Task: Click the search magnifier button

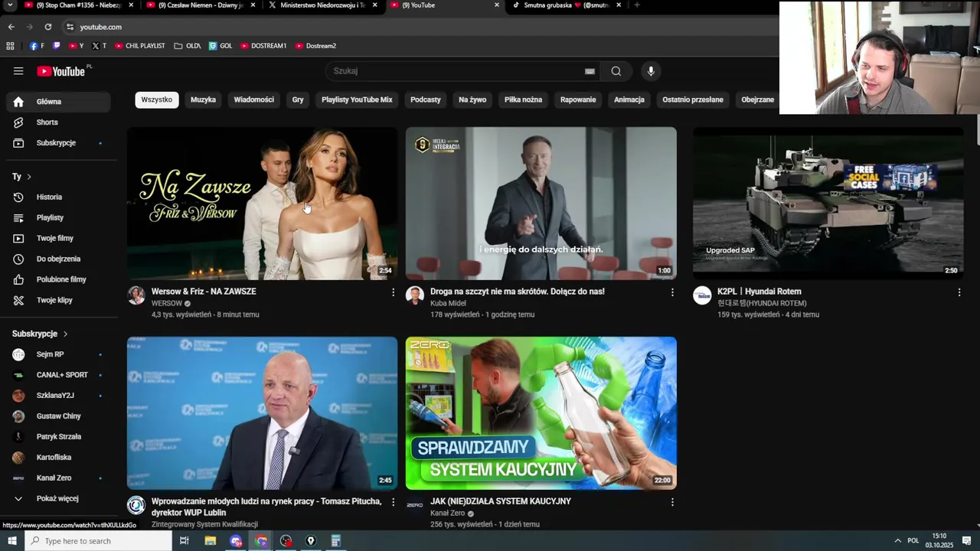Action: (616, 71)
